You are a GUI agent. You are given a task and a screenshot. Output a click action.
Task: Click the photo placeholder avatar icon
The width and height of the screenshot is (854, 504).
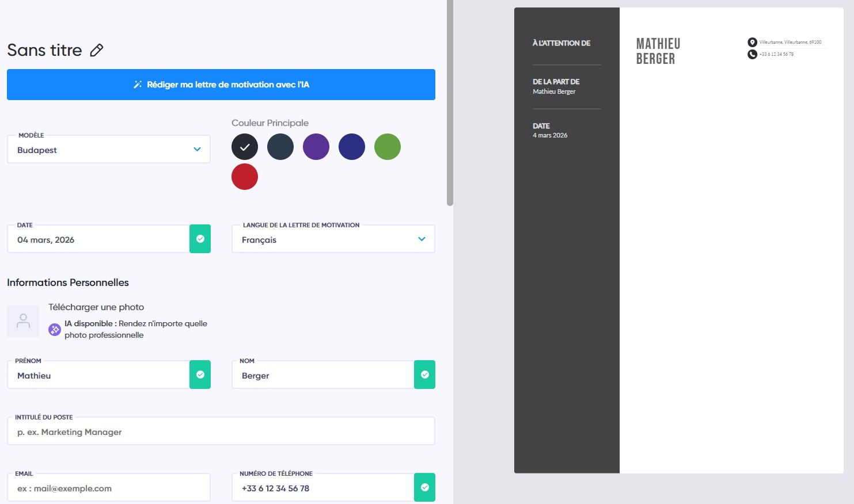(x=22, y=320)
